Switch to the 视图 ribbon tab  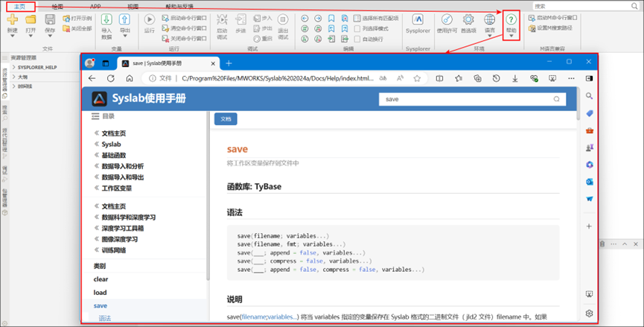[x=133, y=7]
